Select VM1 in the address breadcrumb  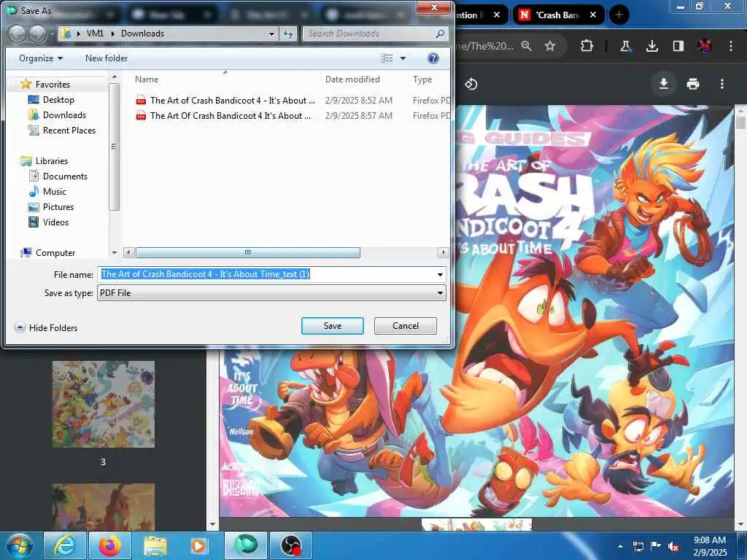(x=95, y=34)
